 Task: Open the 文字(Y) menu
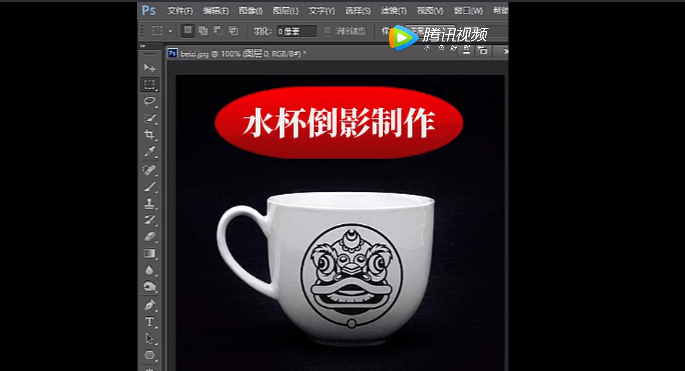click(x=322, y=10)
